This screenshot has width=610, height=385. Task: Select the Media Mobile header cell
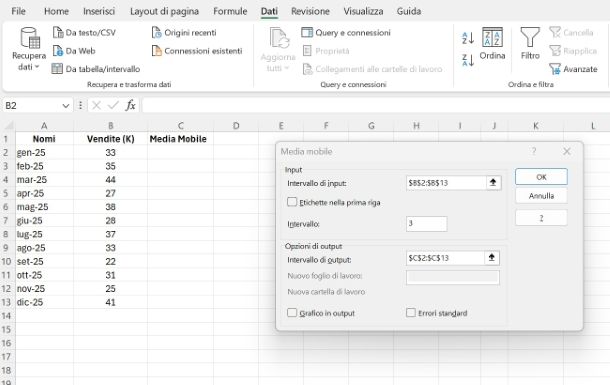[181, 139]
